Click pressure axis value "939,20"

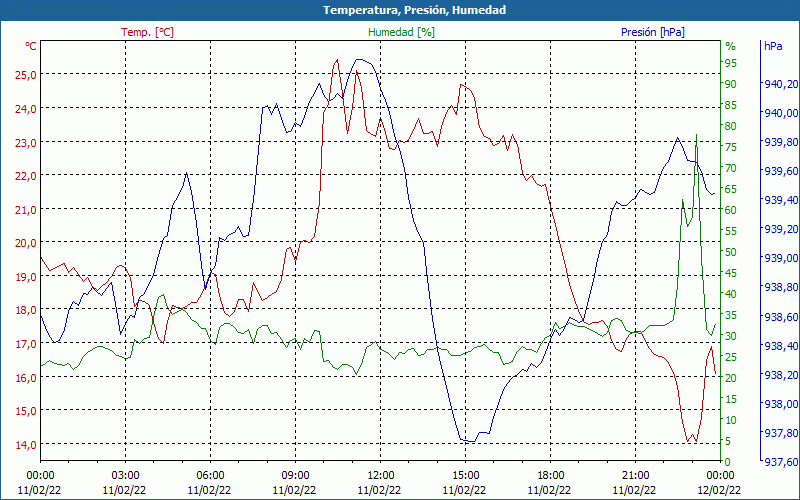(780, 229)
